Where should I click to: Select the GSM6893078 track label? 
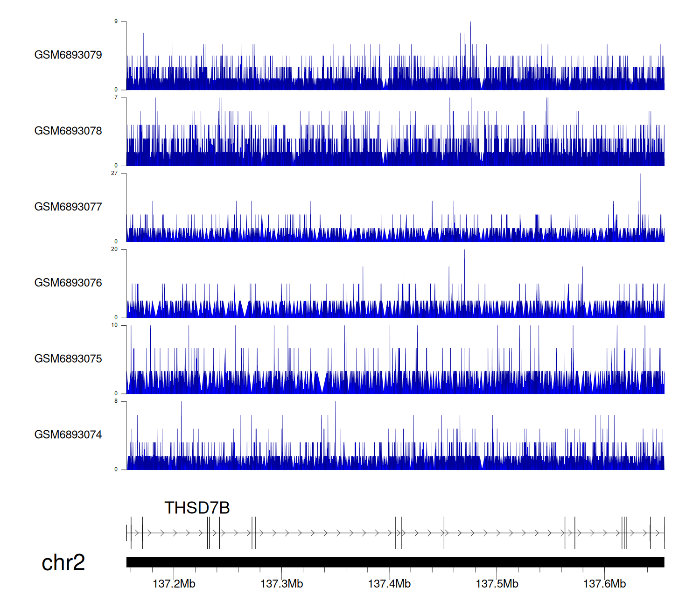click(68, 131)
